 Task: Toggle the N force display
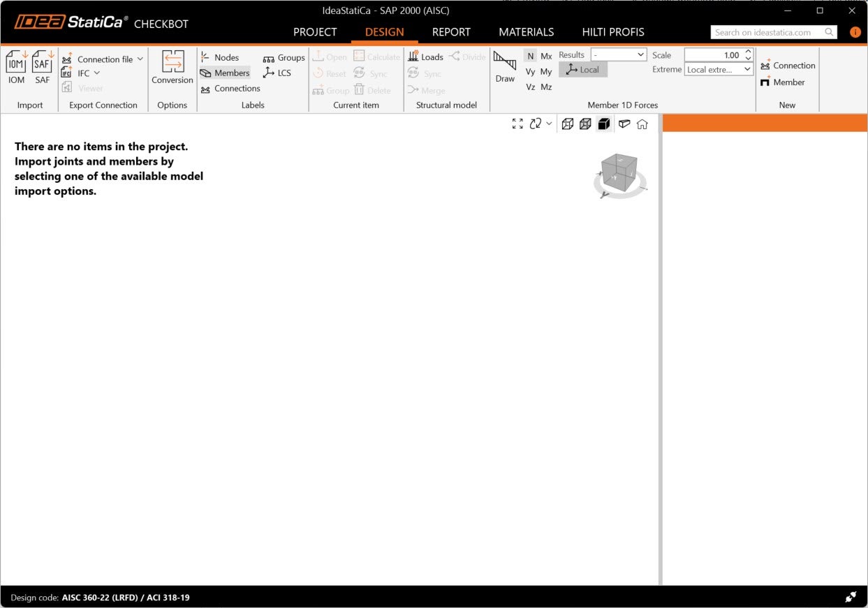coord(531,56)
